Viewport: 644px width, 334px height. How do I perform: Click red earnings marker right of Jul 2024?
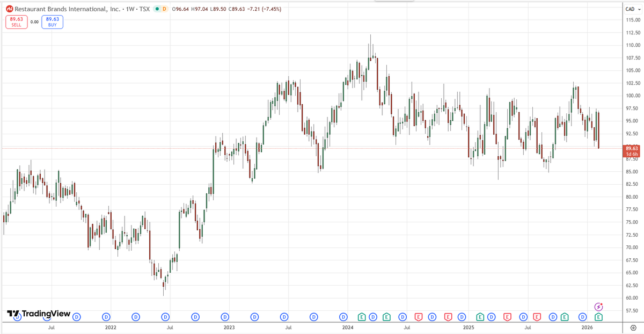point(419,317)
